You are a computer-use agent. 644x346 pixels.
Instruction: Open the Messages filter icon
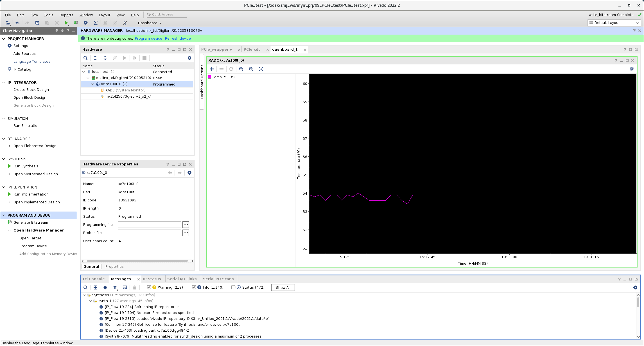(x=115, y=287)
